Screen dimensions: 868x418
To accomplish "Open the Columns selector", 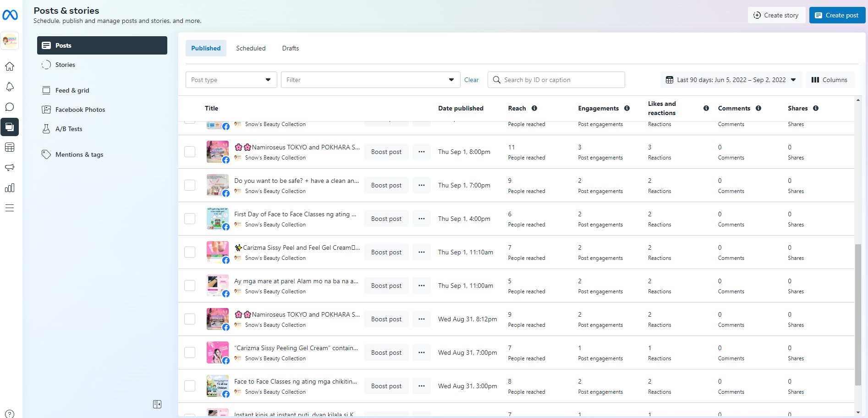I will pyautogui.click(x=830, y=80).
